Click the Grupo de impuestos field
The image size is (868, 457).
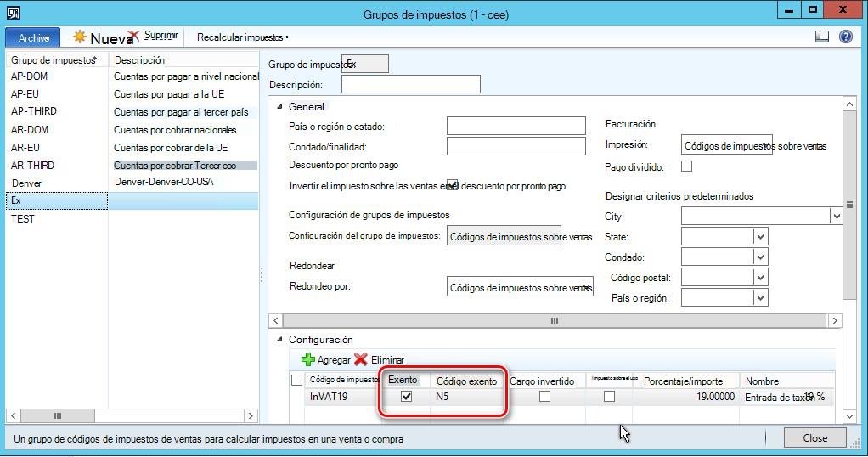365,64
